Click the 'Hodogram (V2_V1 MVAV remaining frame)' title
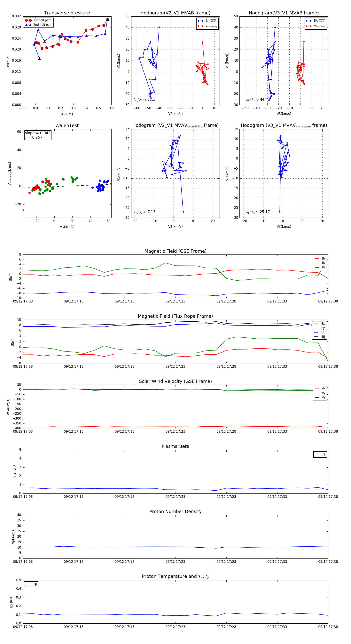351x644 pixels. pyautogui.click(x=175, y=125)
